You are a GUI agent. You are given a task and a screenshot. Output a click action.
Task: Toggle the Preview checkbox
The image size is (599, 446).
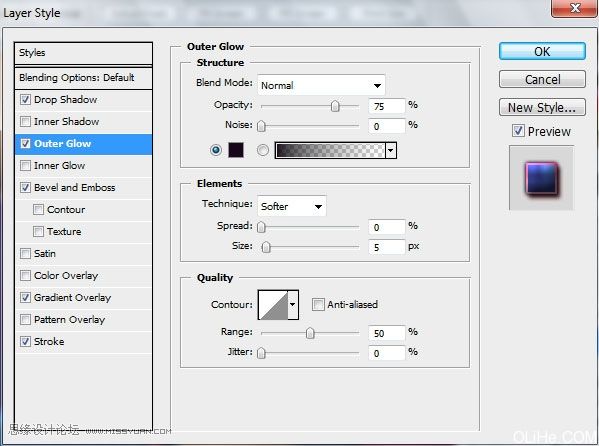tap(518, 131)
